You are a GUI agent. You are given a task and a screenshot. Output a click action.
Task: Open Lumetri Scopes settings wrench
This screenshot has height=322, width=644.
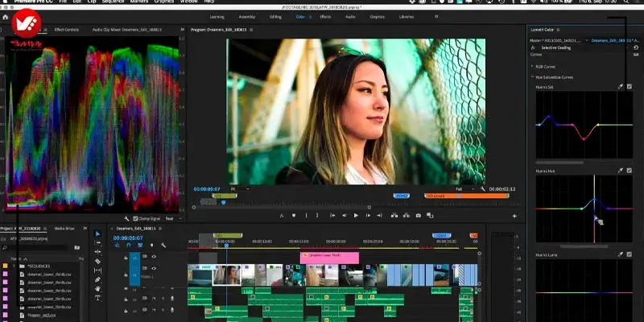126,218
